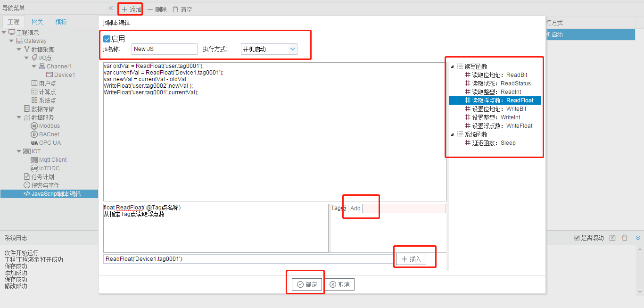
Task: Click the ReadFloat('Device1.tag0001') expression field
Action: pos(248,259)
